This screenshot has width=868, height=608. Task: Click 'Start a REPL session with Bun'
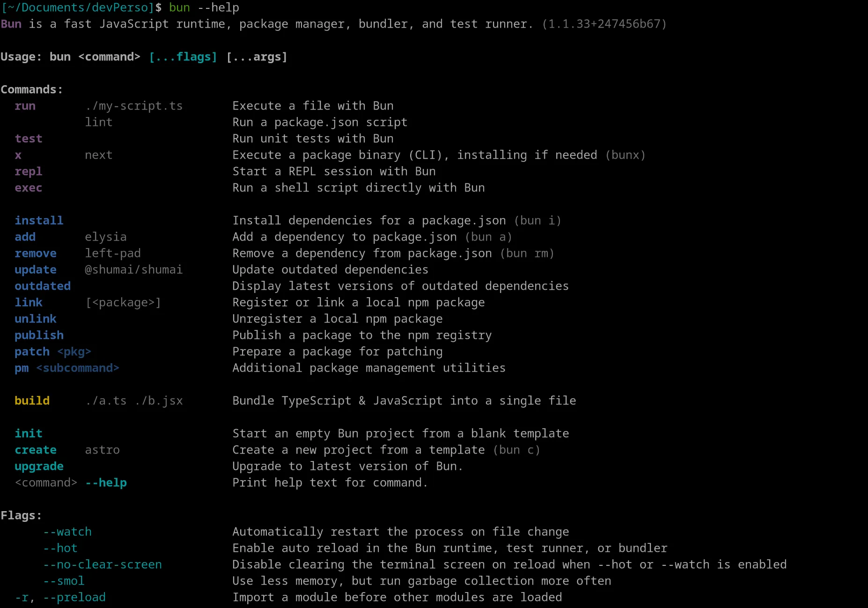[x=334, y=171]
